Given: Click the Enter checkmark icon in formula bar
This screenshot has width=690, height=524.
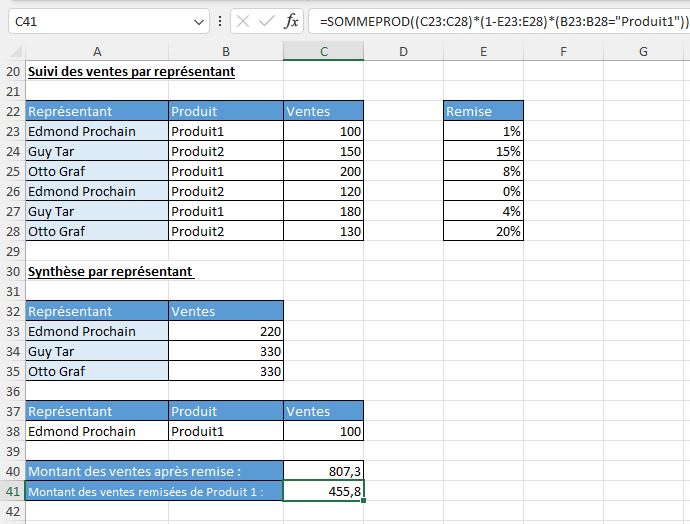Looking at the screenshot, I should coord(267,20).
